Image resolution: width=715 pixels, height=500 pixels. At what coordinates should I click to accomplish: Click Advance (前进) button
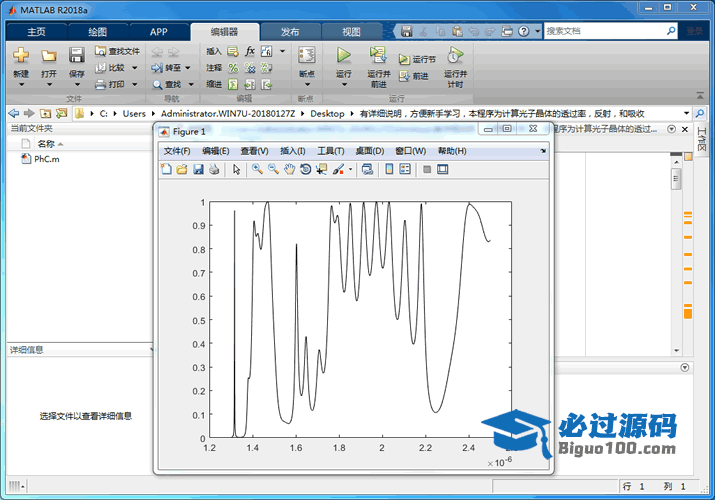414,76
